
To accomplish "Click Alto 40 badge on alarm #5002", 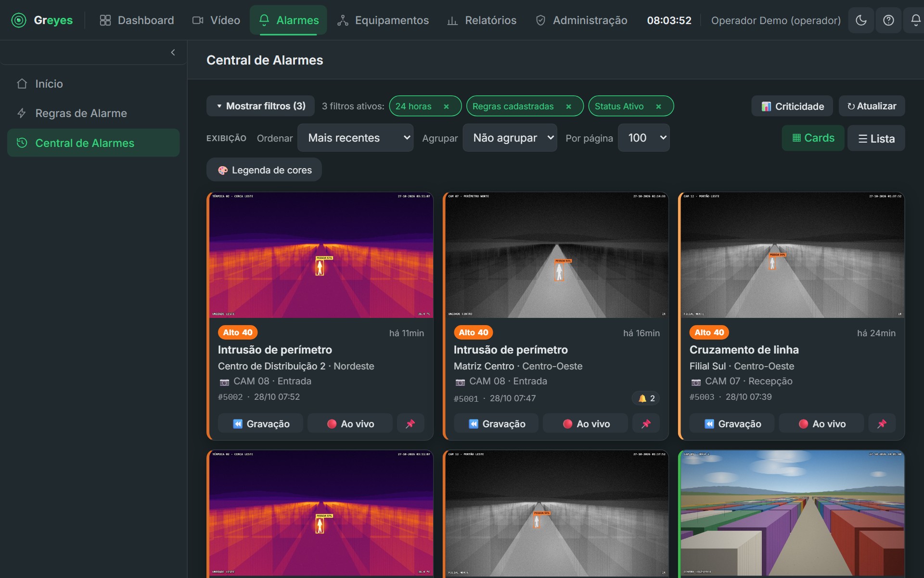I will click(238, 332).
